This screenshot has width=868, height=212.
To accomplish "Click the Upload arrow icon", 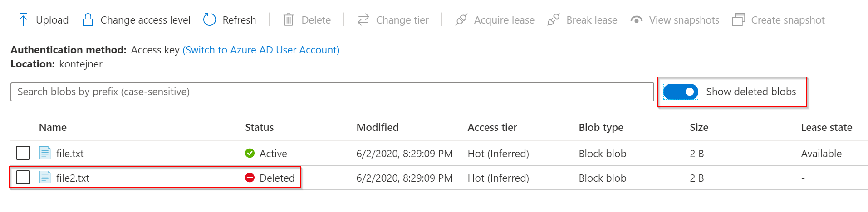I will 23,20.
